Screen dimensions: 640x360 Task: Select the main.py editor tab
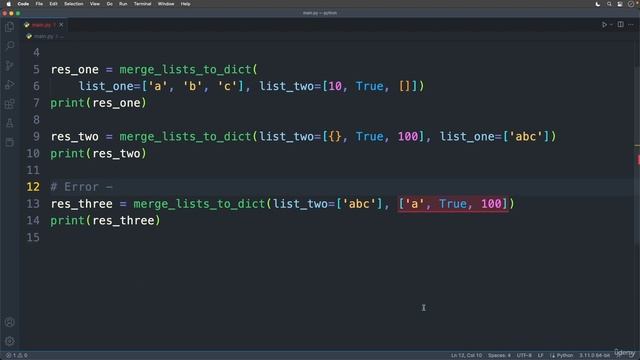44,25
